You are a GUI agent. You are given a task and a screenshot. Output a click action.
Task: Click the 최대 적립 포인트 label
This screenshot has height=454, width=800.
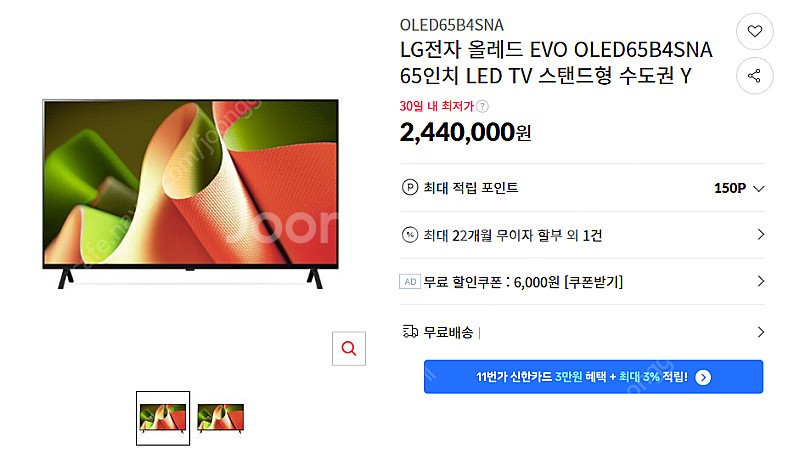[x=470, y=188]
